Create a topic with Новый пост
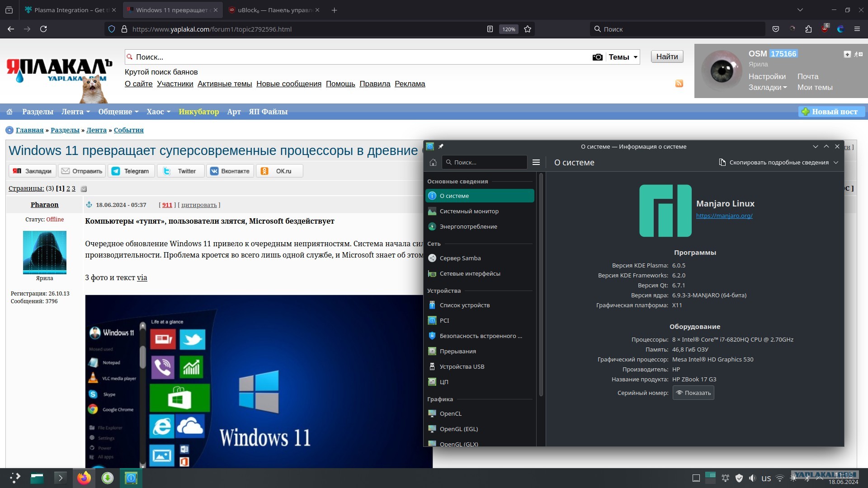The height and width of the screenshot is (488, 868). coord(831,112)
